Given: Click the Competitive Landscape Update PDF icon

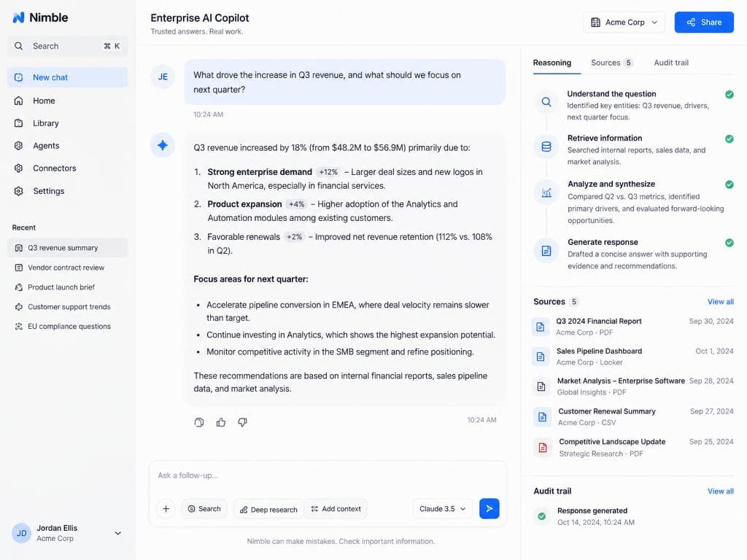Looking at the screenshot, I should [x=543, y=447].
